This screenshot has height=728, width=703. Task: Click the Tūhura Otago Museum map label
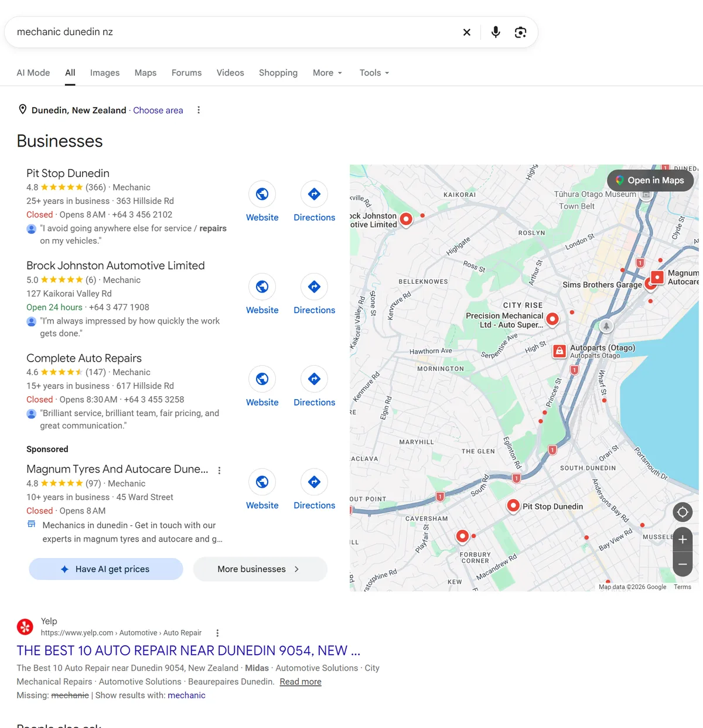coord(595,194)
